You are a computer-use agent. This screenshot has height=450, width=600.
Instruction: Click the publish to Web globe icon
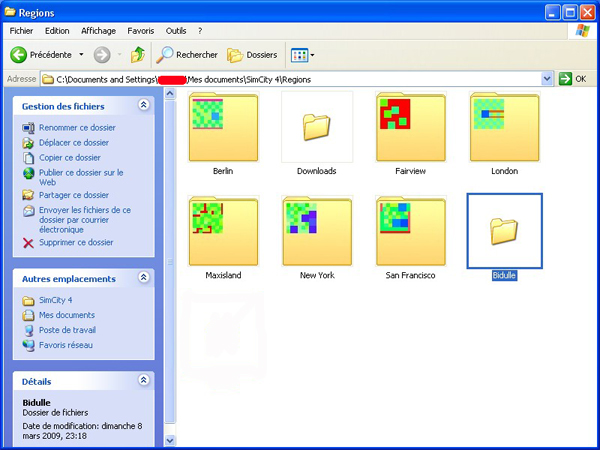click(x=28, y=173)
